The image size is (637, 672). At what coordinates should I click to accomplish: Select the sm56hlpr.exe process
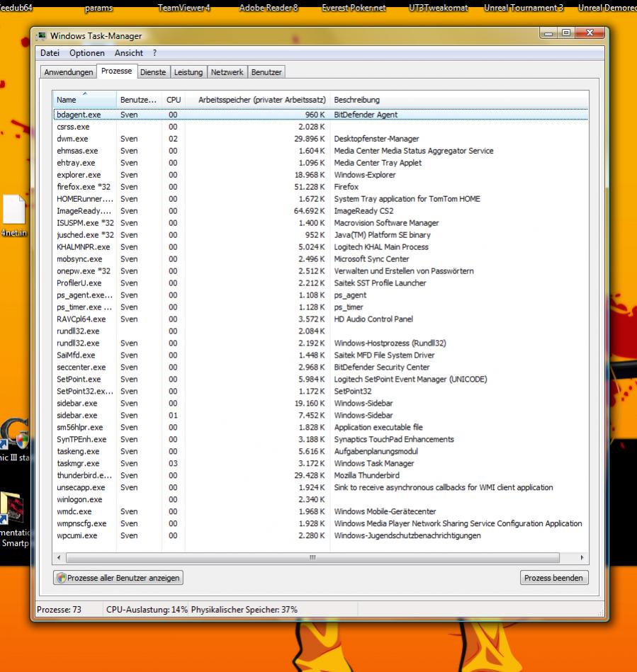click(x=320, y=427)
